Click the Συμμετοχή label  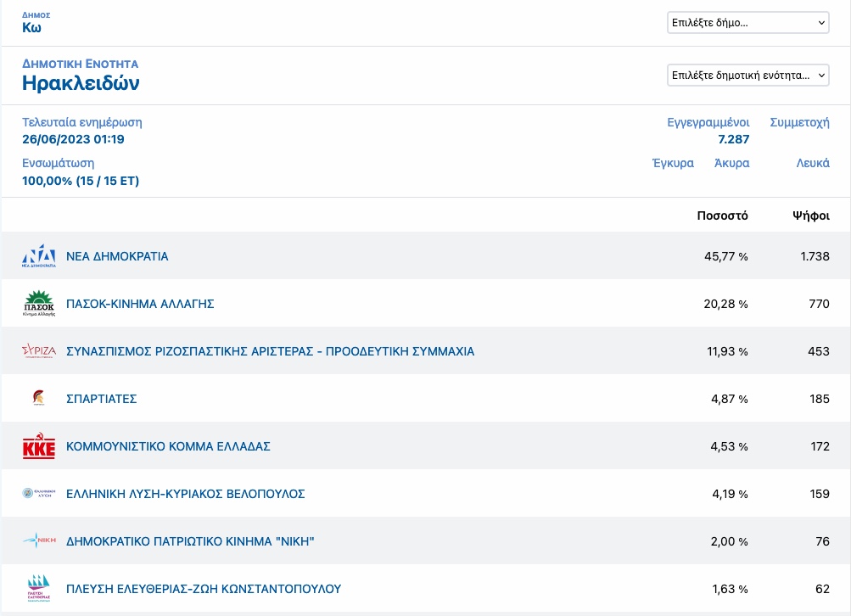tap(800, 123)
